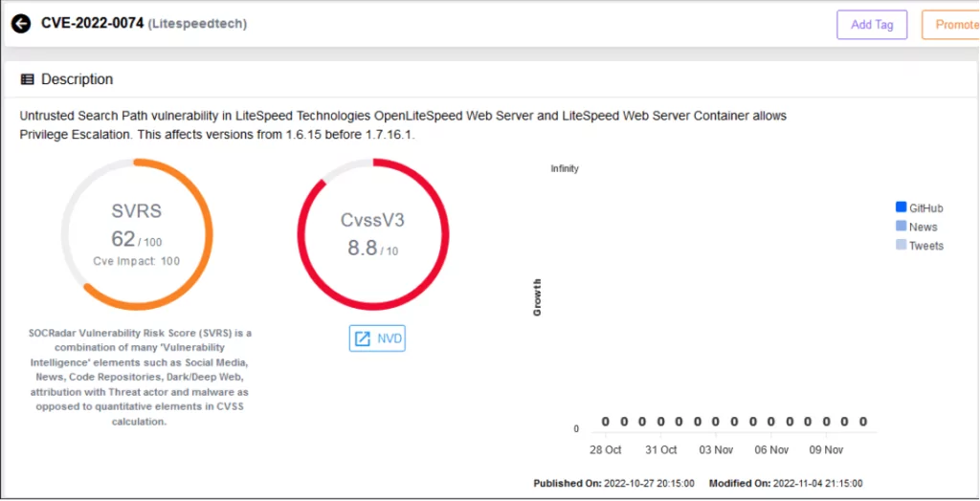This screenshot has height=501, width=980.
Task: Click the Growth axis title
Action: [538, 297]
